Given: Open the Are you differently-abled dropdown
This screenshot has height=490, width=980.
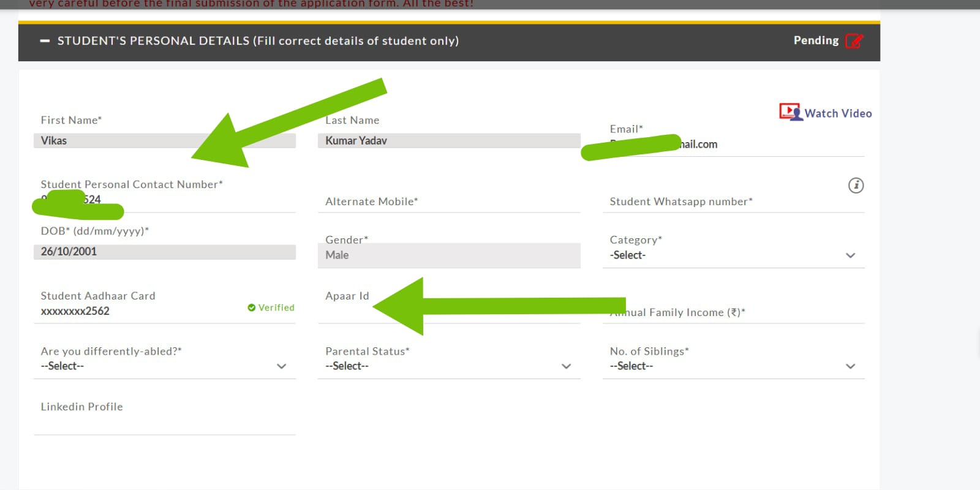Looking at the screenshot, I should (165, 366).
